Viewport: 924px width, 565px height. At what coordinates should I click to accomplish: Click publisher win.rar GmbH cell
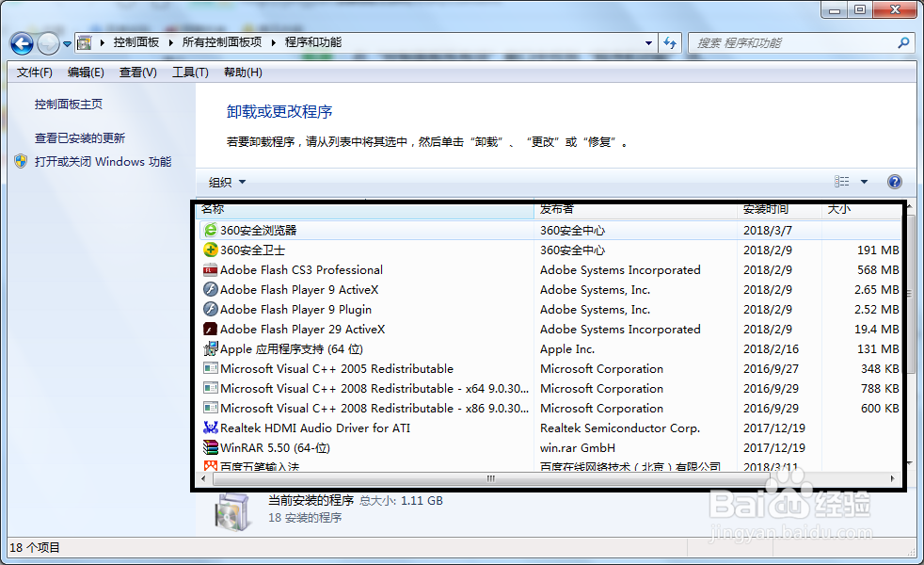(578, 447)
